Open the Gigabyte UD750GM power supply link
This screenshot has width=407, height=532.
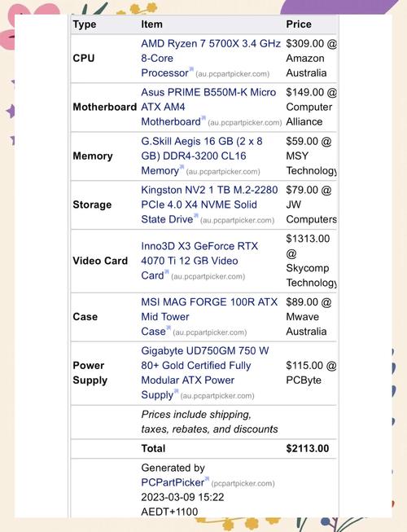tap(205, 372)
